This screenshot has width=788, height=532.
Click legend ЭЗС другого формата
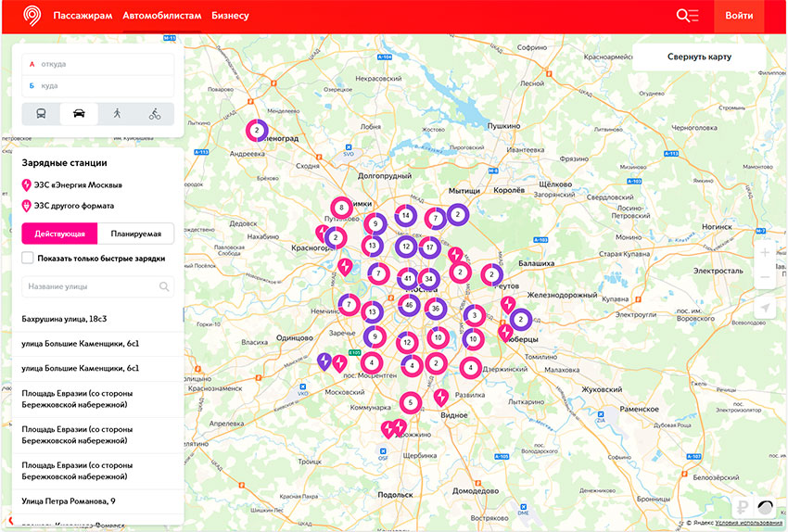(x=68, y=206)
